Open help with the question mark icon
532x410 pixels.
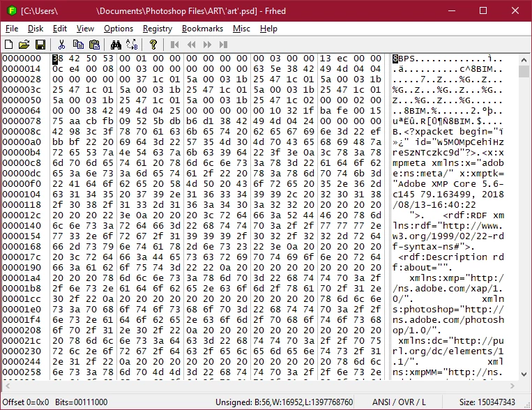tap(153, 45)
